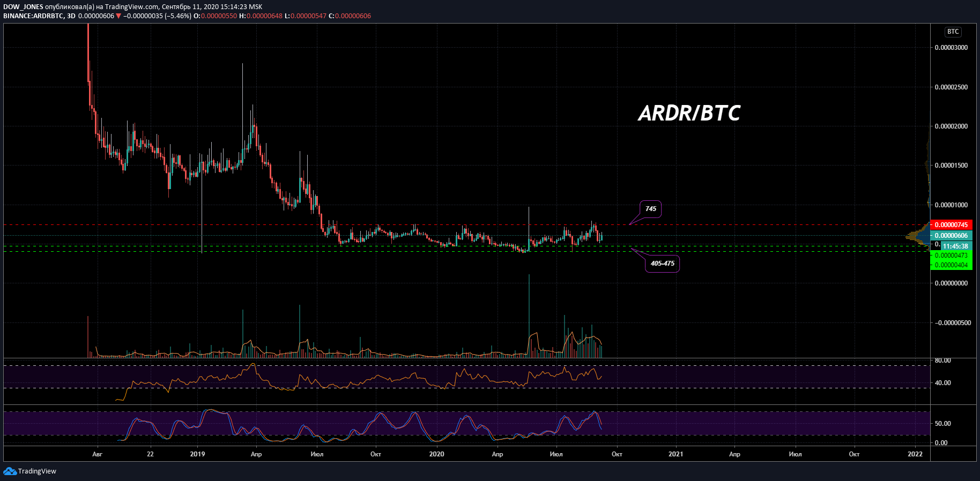Open the TradingView.com link in the header

coord(132,7)
